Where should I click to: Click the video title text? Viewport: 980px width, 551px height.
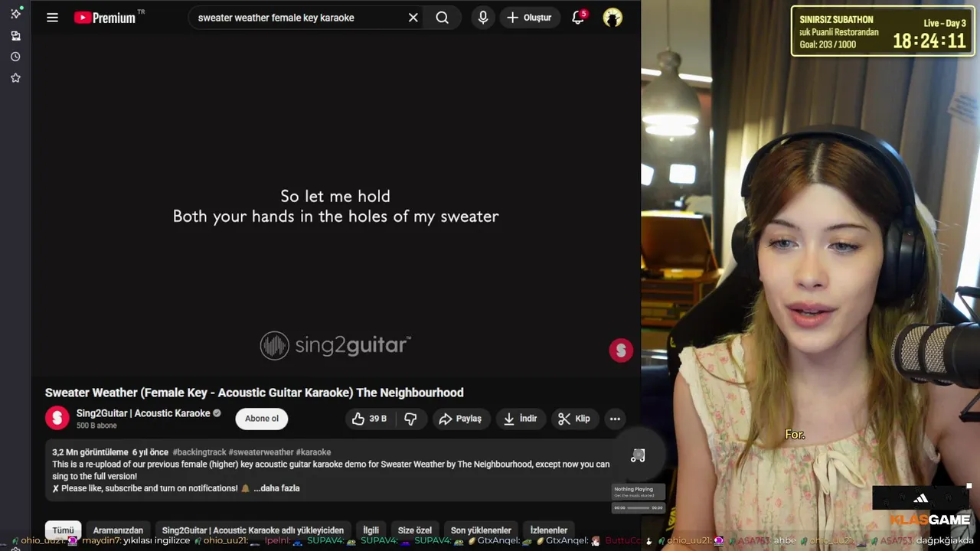(254, 393)
